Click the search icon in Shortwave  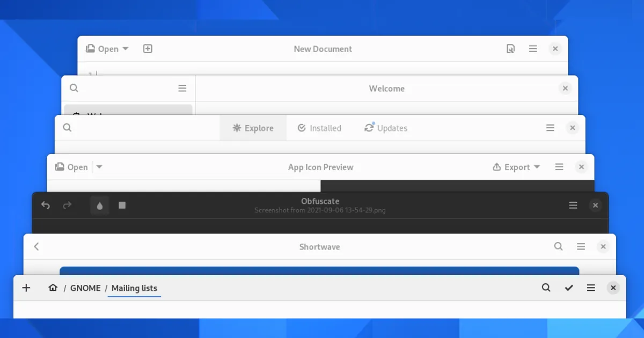558,247
